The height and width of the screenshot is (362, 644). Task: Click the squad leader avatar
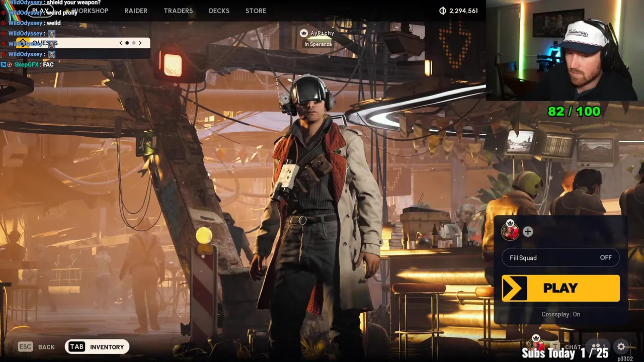(x=510, y=231)
